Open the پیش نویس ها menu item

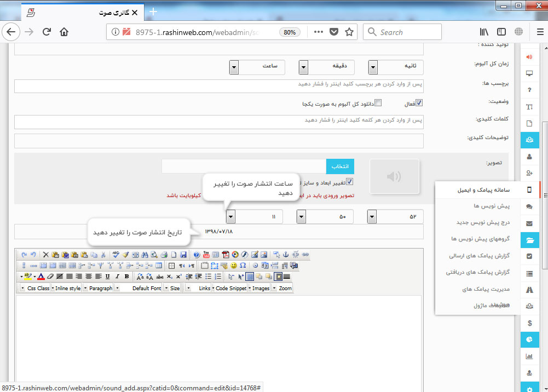pos(492,206)
